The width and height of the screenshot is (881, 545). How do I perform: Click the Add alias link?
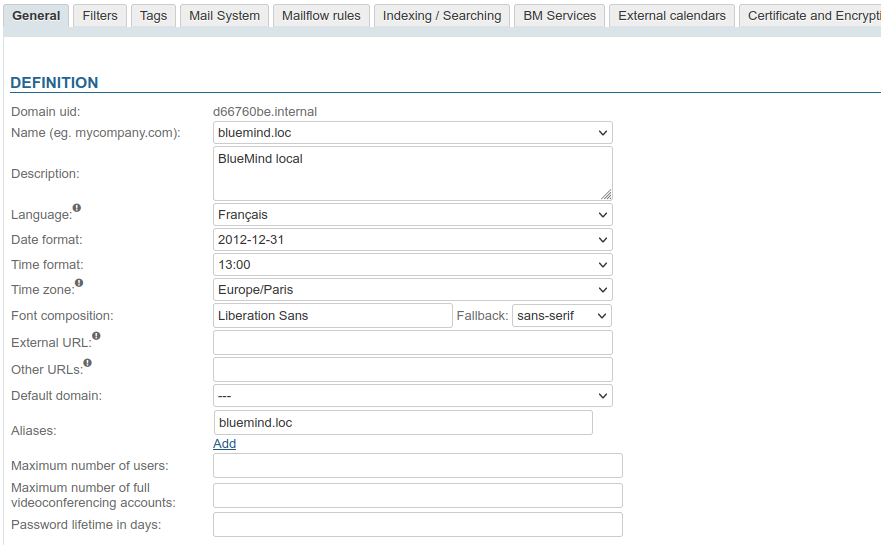(x=224, y=444)
